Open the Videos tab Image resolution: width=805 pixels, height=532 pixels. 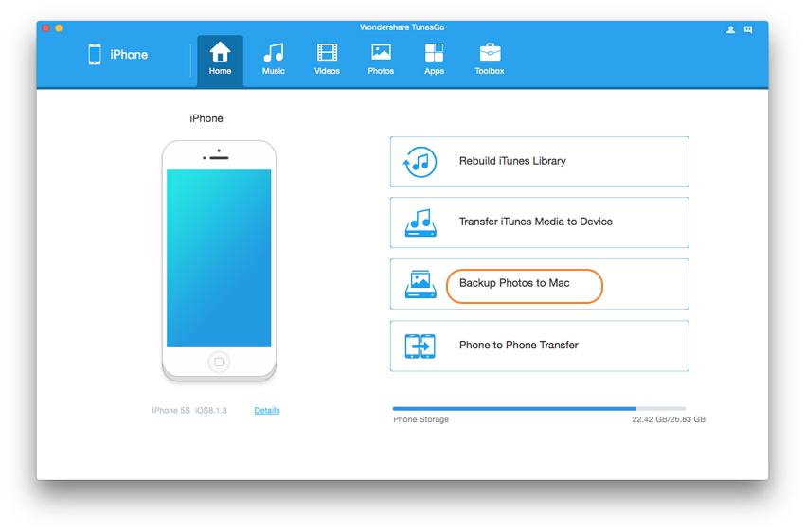[x=327, y=61]
